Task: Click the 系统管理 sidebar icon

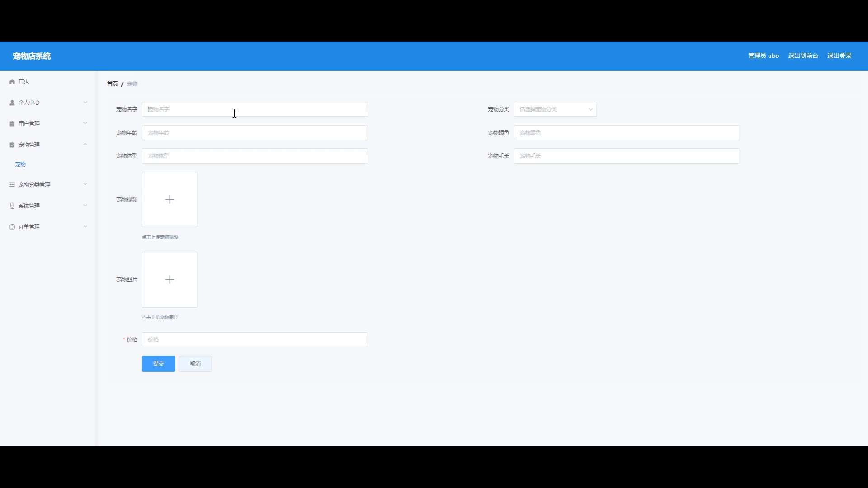Action: (x=12, y=206)
